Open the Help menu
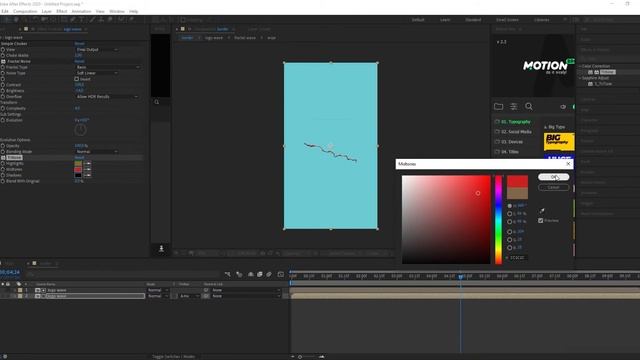 point(133,11)
